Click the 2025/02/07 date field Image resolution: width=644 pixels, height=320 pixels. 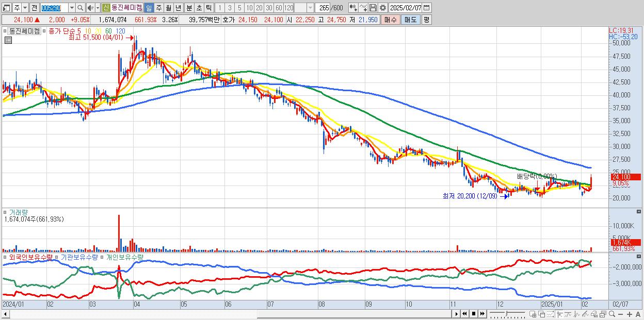406,8
